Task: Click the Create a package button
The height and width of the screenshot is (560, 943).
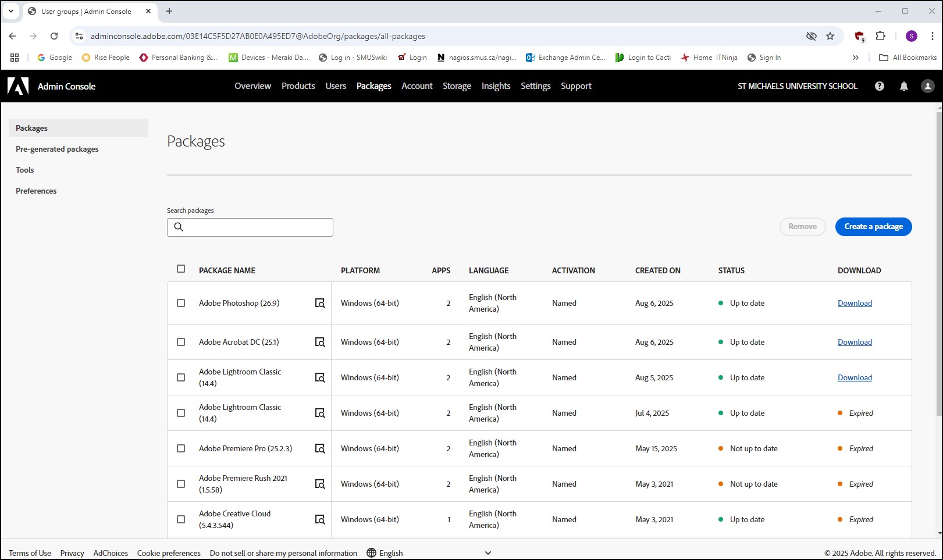Action: click(873, 227)
